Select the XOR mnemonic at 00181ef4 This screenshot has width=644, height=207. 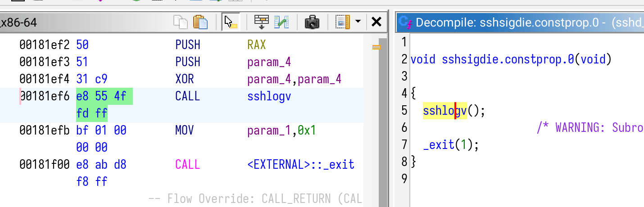pyautogui.click(x=184, y=80)
